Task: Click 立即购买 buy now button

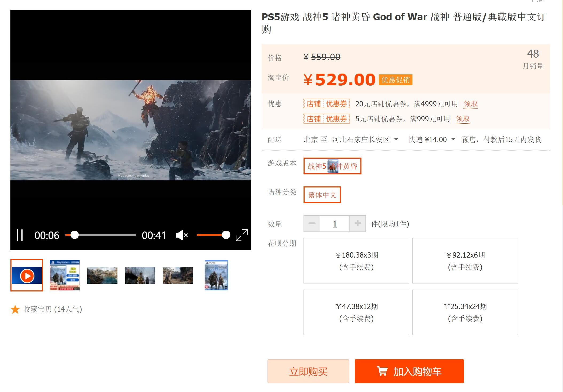Action: pyautogui.click(x=308, y=371)
